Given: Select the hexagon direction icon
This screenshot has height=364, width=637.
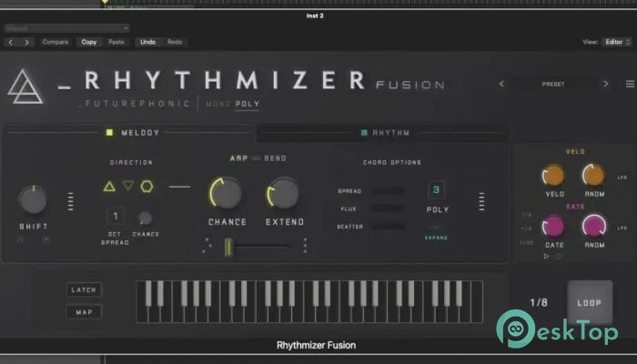Looking at the screenshot, I should pyautogui.click(x=147, y=187).
